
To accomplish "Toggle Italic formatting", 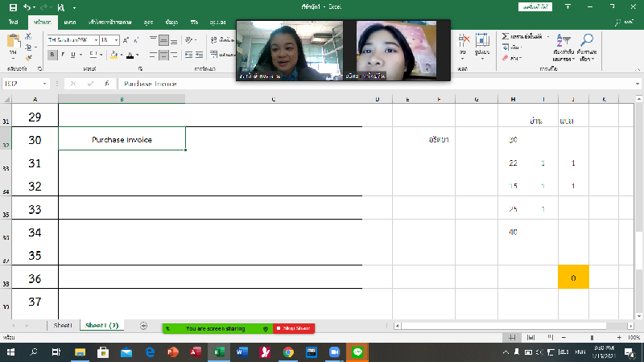I will point(63,55).
